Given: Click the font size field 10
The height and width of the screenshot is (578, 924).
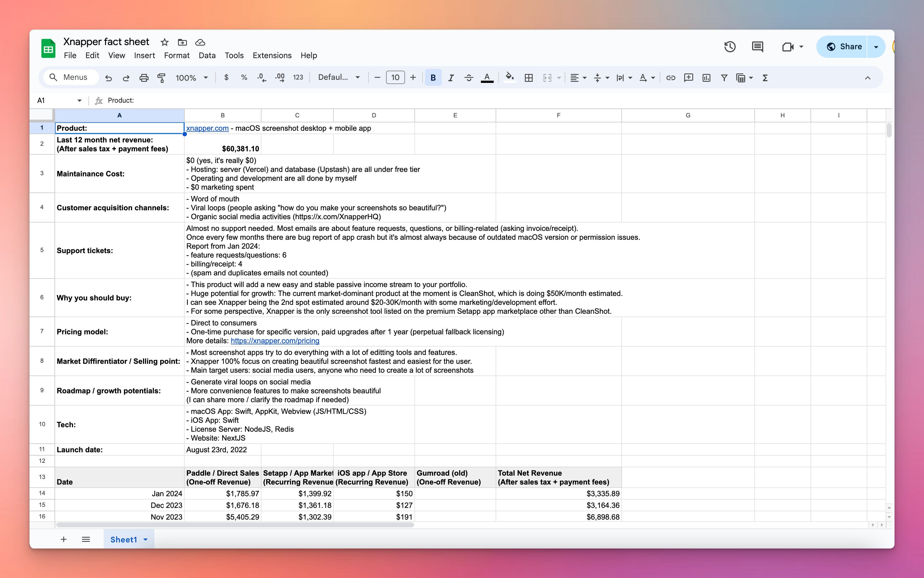Looking at the screenshot, I should click(x=395, y=78).
